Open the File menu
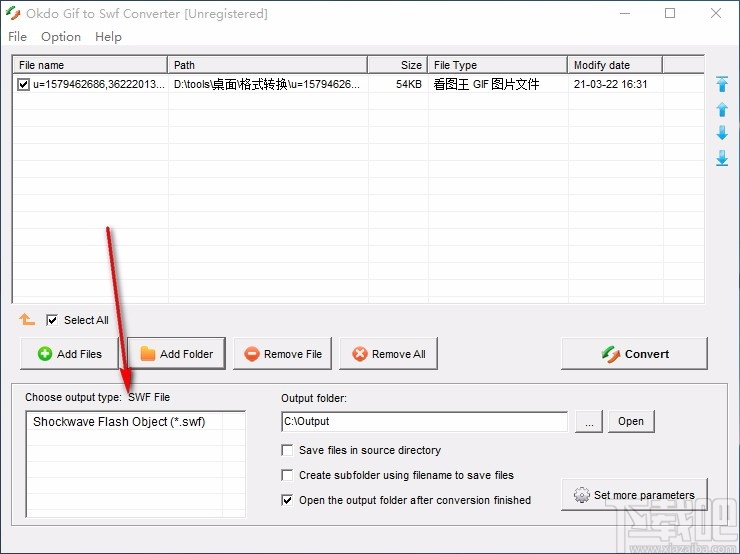Viewport: 740px width, 554px height. [17, 36]
